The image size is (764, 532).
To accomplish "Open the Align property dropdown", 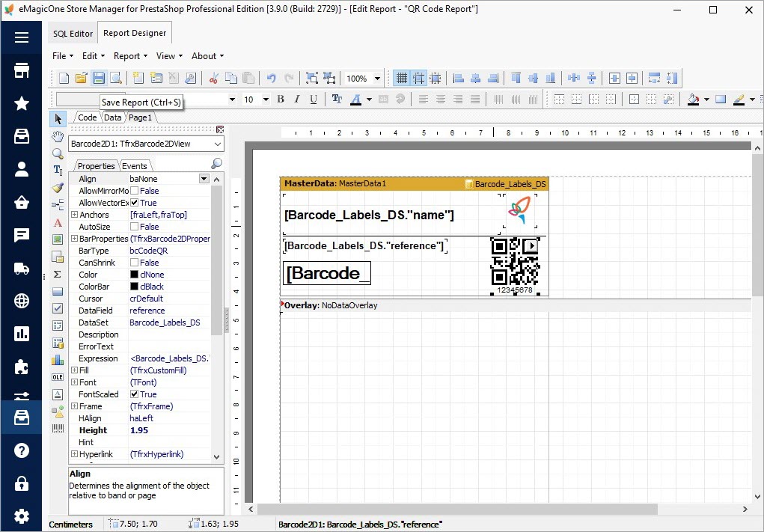I will click(204, 179).
